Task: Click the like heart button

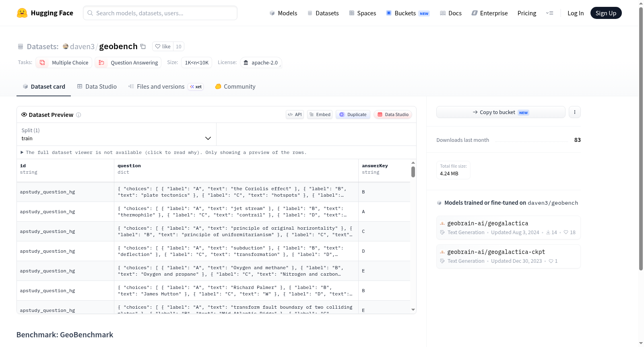Action: tap(163, 46)
